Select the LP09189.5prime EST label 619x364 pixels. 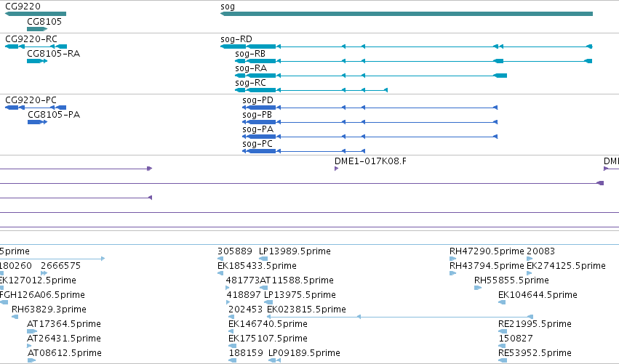coord(304,353)
